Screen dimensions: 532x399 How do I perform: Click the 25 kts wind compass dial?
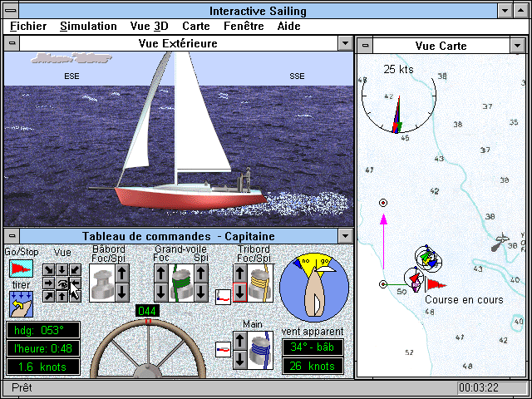(x=399, y=96)
